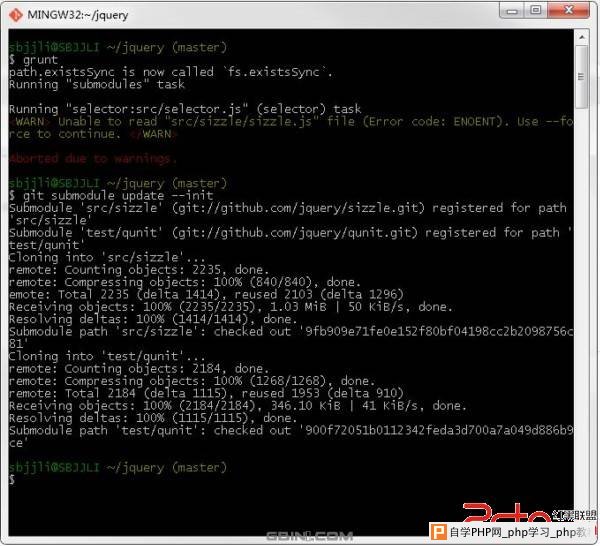Image resolution: width=600 pixels, height=546 pixels.
Task: Click "Counting objects: 2235, done." line
Action: (139, 269)
